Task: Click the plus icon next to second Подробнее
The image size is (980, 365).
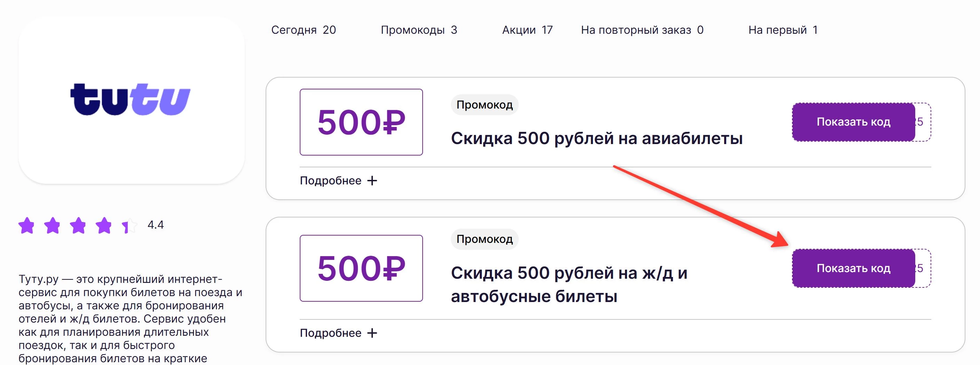Action: [373, 333]
